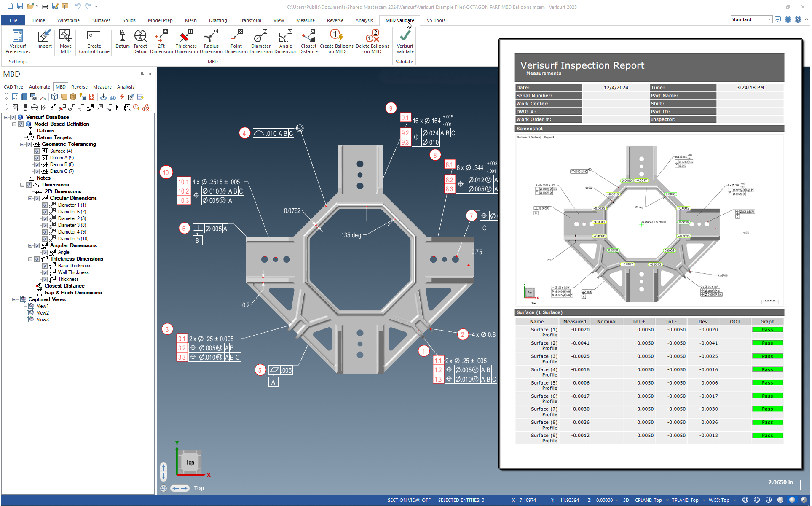
Task: Collapse the Captured Views node
Action: (x=14, y=299)
